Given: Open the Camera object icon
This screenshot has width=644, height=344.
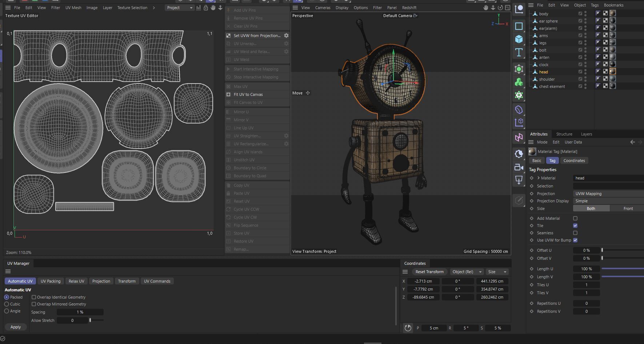Looking at the screenshot, I should tap(519, 167).
